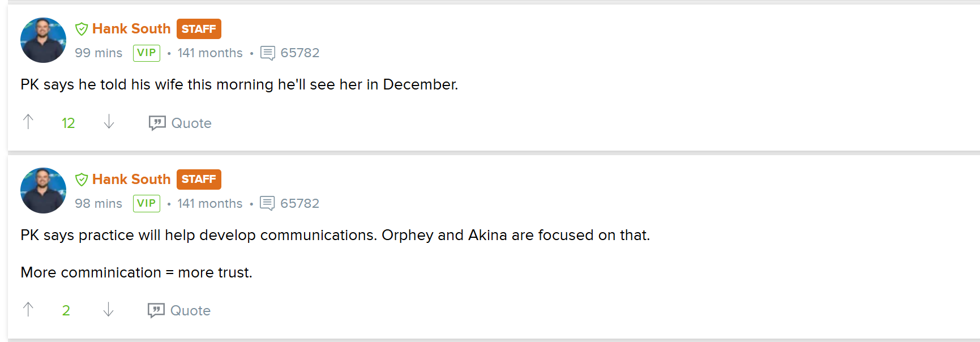Downvote the post about seeing wife in December

point(109,122)
